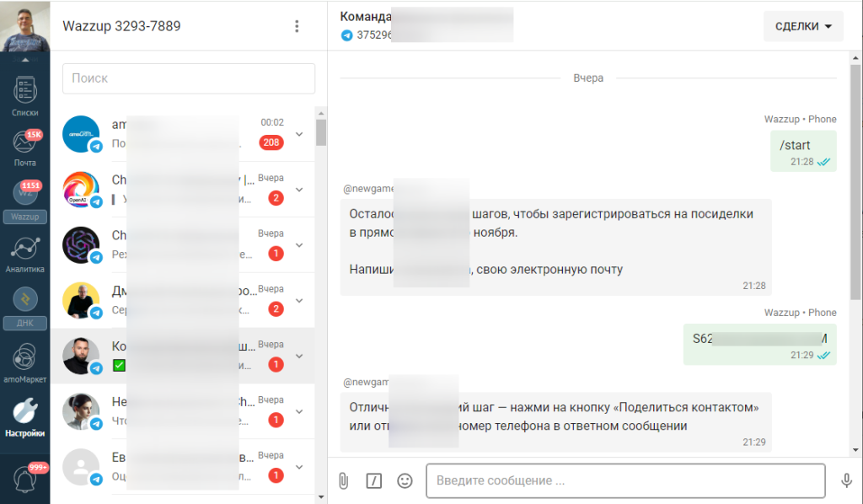Expand chevron on the currently selected chat
The height and width of the screenshot is (504, 863).
(299, 357)
